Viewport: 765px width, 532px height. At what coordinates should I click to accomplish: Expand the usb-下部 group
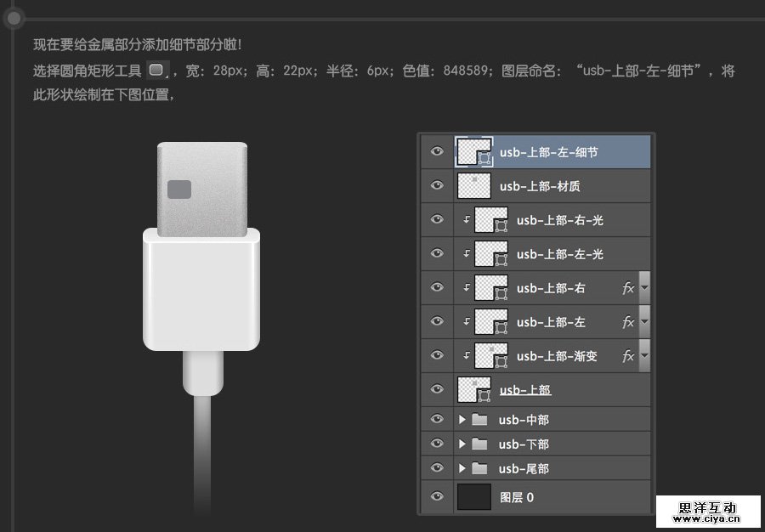462,444
